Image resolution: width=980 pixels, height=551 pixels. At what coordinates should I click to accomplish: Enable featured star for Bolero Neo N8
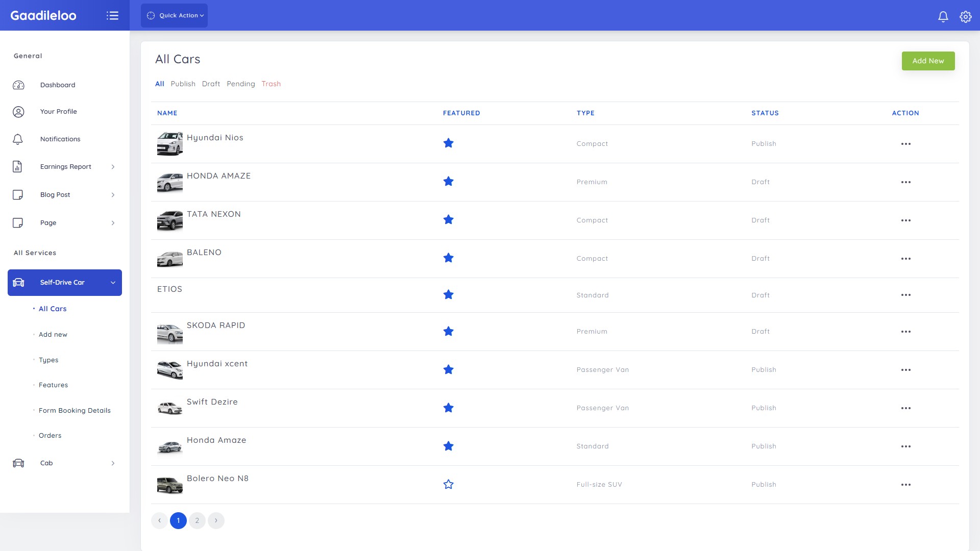point(448,485)
